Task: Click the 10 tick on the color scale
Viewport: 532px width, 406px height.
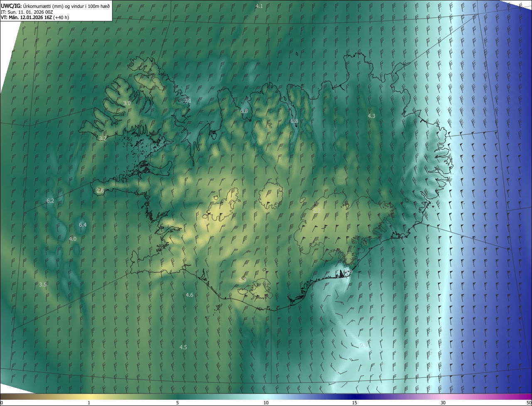Action: [x=266, y=403]
